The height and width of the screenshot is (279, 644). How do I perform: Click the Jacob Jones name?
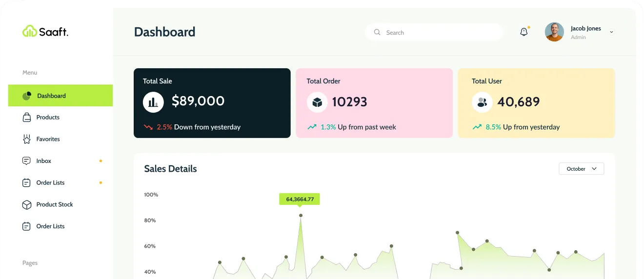pos(586,28)
